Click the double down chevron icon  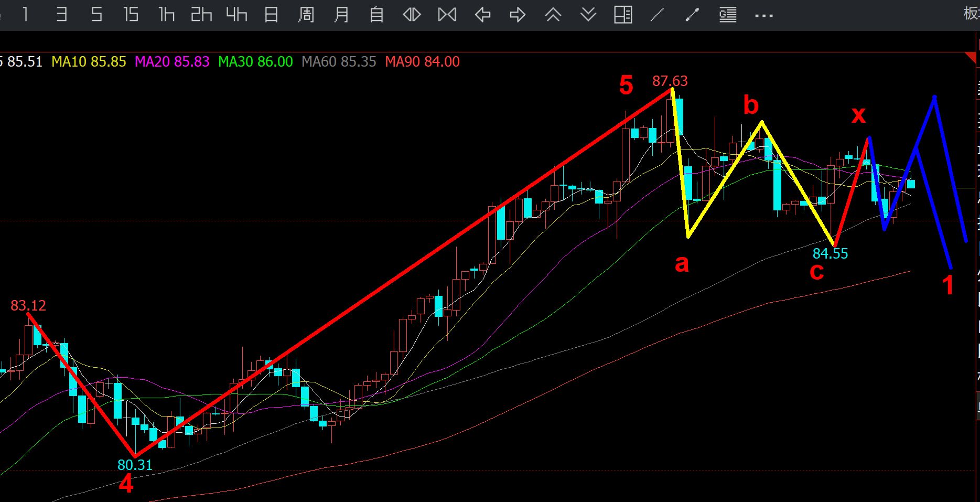click(588, 15)
